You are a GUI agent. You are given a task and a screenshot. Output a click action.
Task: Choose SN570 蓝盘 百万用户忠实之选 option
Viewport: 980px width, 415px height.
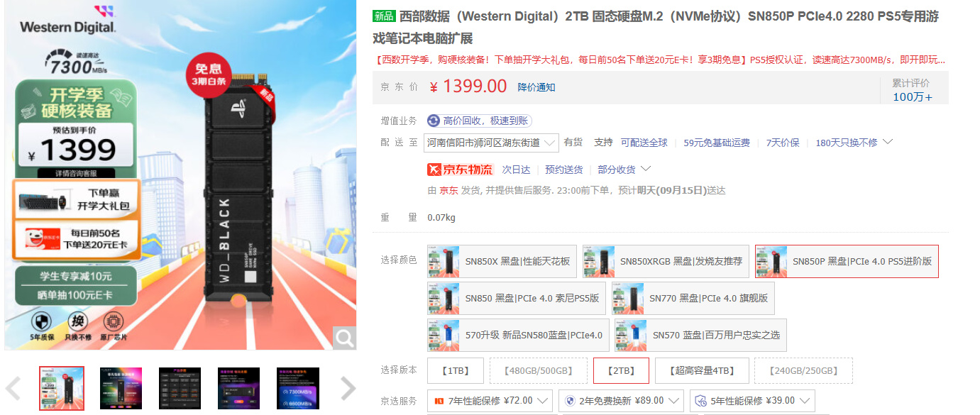(x=700, y=335)
